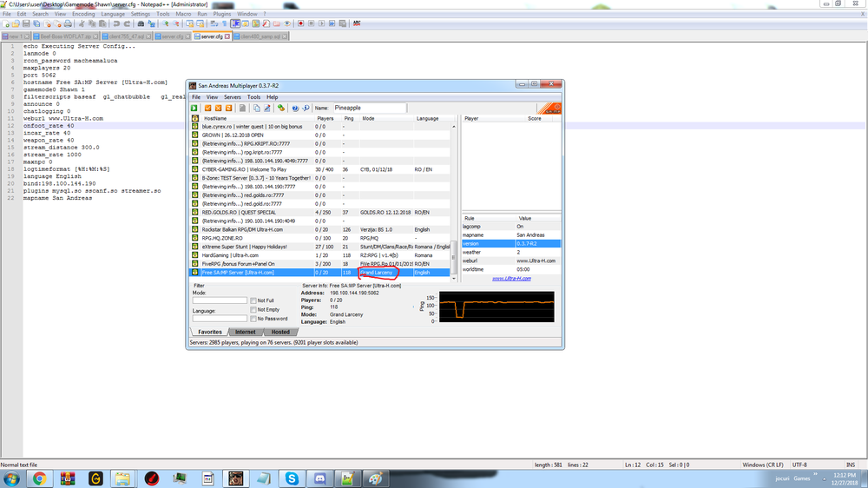This screenshot has height=488, width=868.
Task: Click the gray Master List icon in SA-MP
Action: point(242,108)
